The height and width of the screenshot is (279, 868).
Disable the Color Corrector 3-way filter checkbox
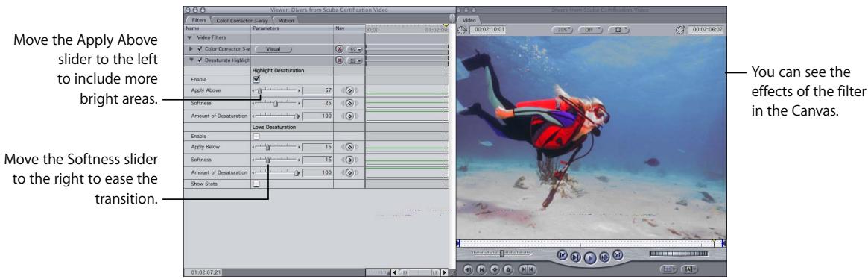point(200,49)
